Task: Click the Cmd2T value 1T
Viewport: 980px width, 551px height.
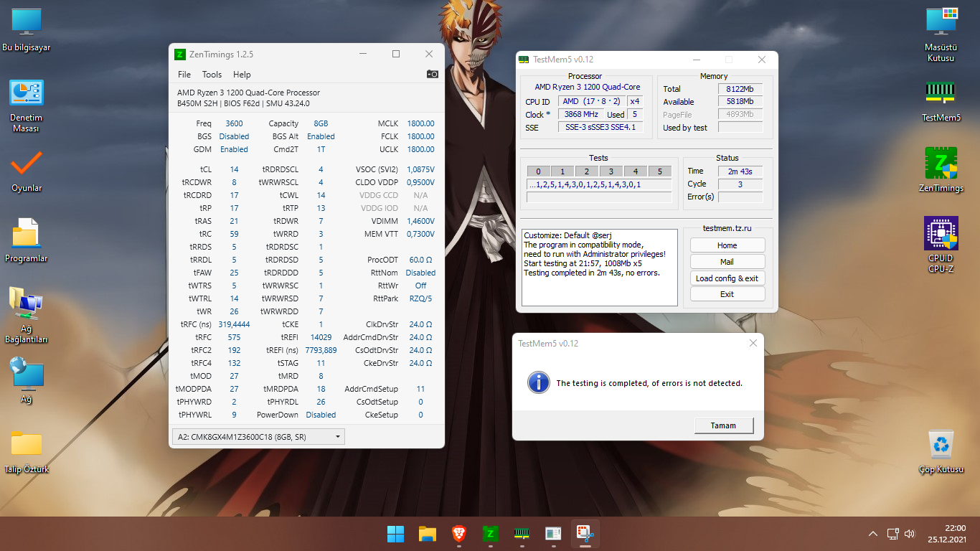Action: point(321,149)
